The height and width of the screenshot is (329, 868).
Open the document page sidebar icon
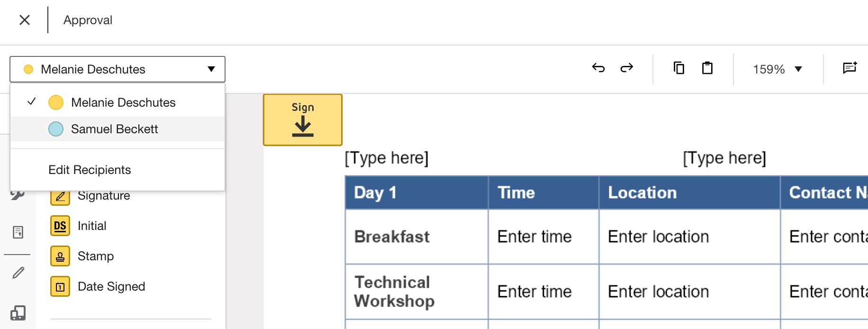pyautogui.click(x=18, y=232)
